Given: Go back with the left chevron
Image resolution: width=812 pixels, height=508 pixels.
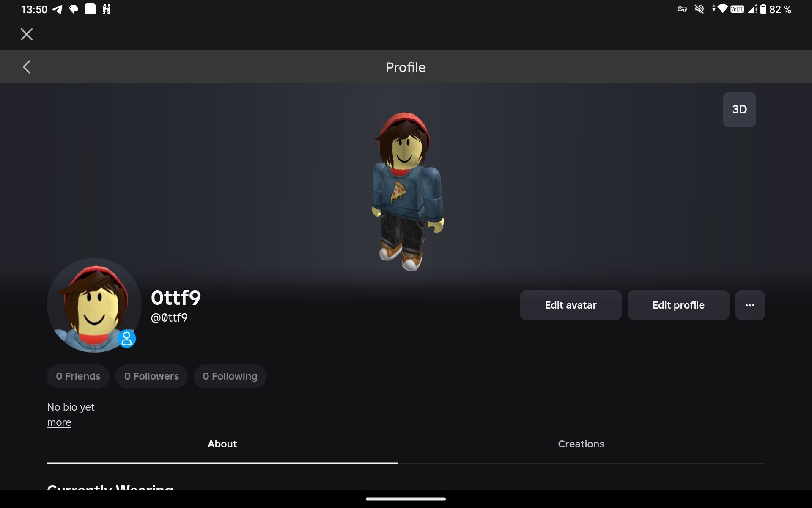Looking at the screenshot, I should pyautogui.click(x=27, y=67).
